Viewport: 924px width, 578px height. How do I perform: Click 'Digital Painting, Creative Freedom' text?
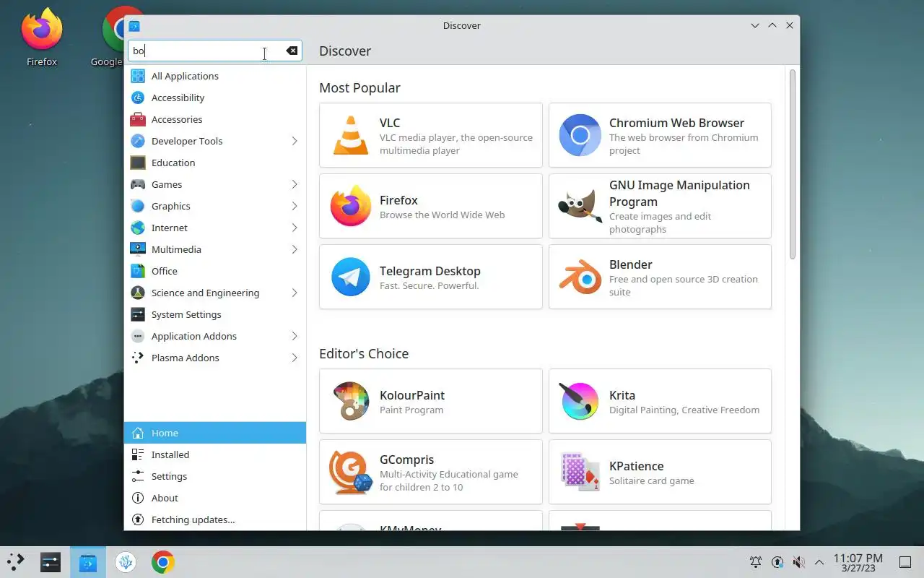click(684, 410)
